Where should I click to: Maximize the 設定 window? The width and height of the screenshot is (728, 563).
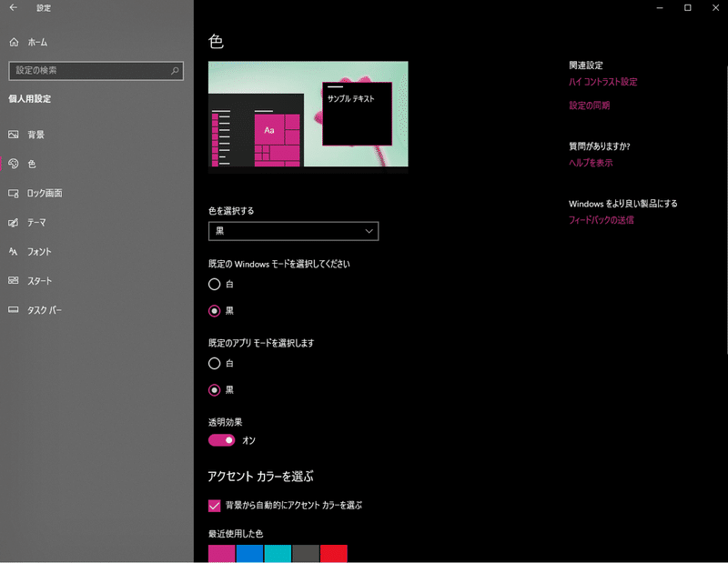tap(688, 7)
